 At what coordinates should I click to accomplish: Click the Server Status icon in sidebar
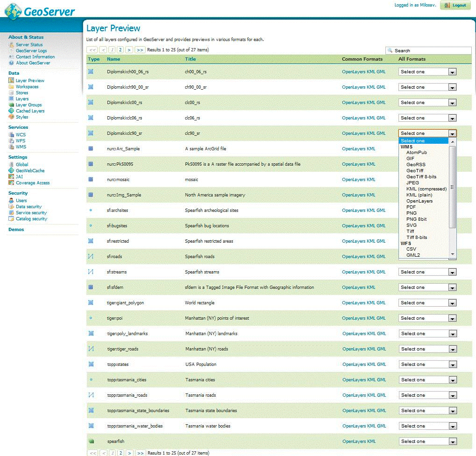coord(12,45)
